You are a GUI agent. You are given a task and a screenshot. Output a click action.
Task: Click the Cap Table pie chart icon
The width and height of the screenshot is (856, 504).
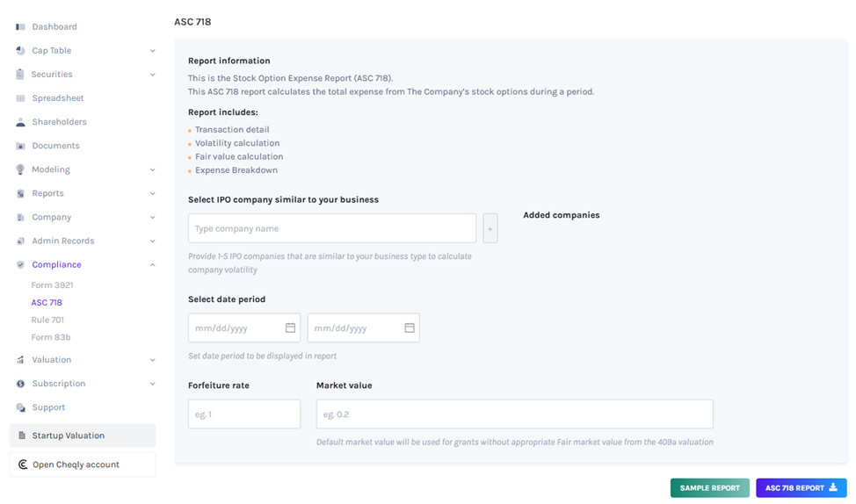click(x=20, y=51)
